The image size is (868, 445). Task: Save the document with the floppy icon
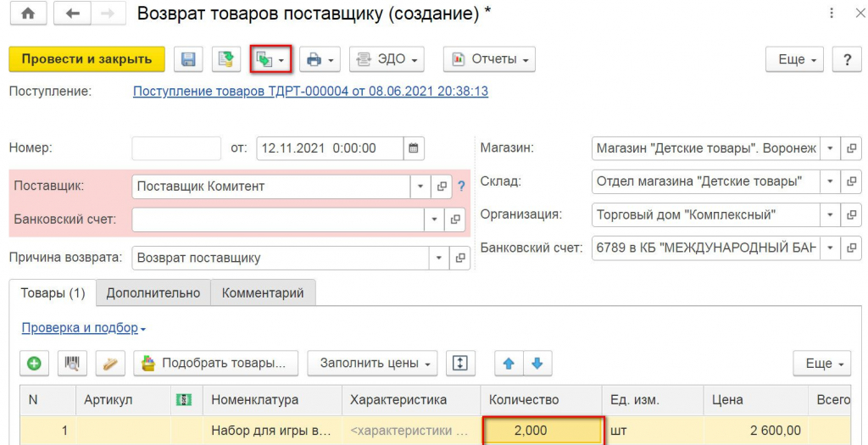188,59
